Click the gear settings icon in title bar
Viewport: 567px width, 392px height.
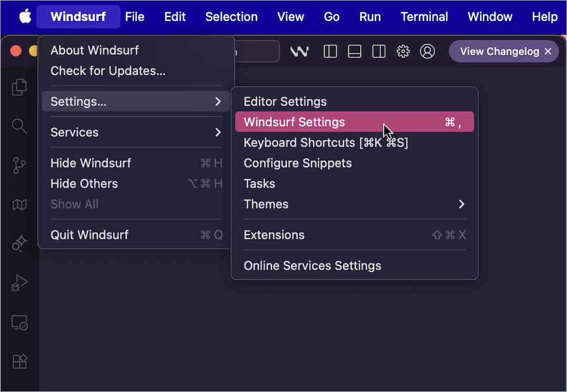[x=403, y=51]
